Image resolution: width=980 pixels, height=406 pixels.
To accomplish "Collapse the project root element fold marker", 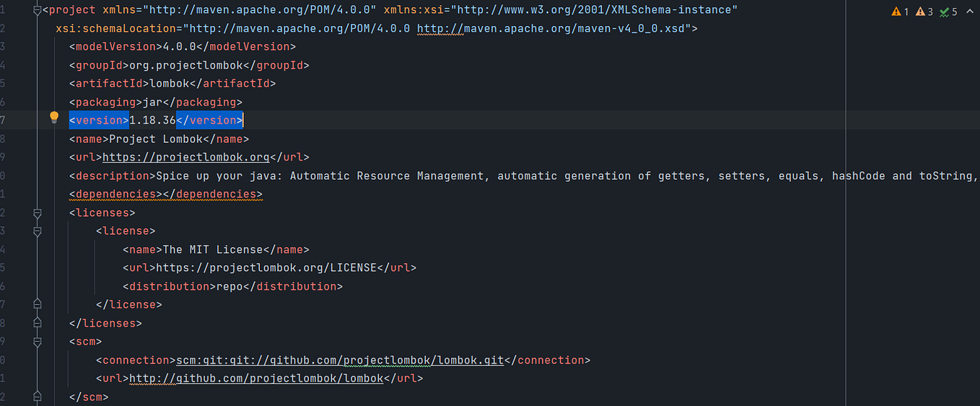I will pos(38,10).
